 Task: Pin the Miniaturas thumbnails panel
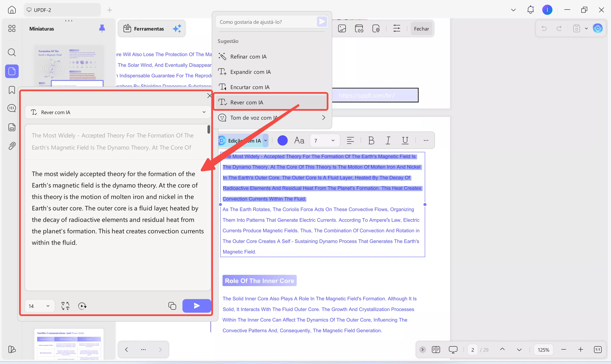pos(102,29)
